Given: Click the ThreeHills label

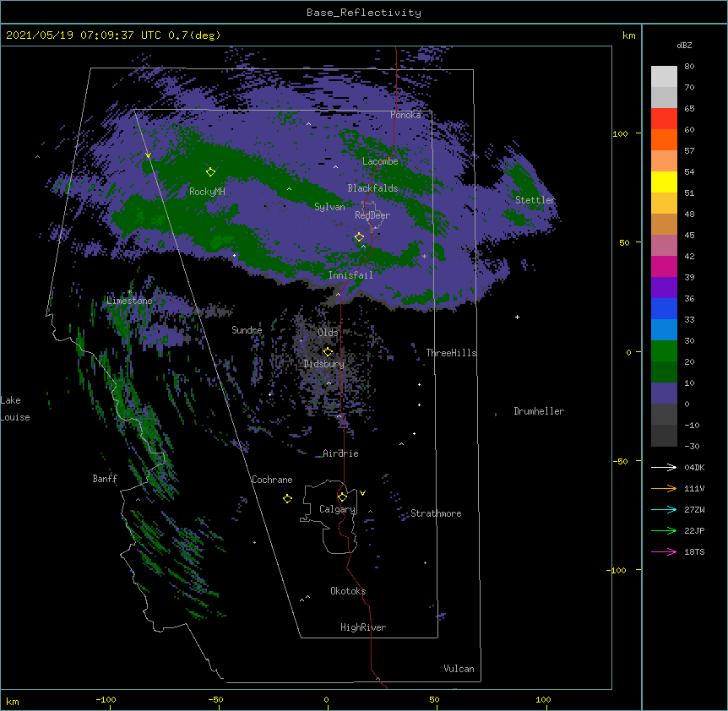Looking at the screenshot, I should pos(452,353).
